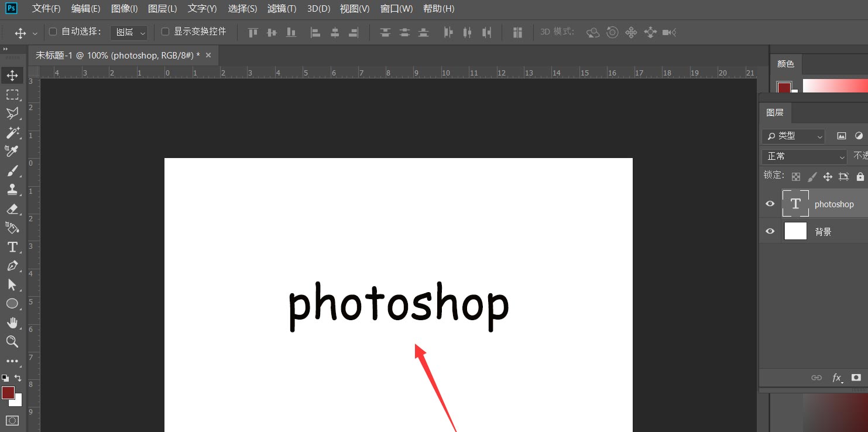Select the Clone Stamp tool

[x=12, y=190]
